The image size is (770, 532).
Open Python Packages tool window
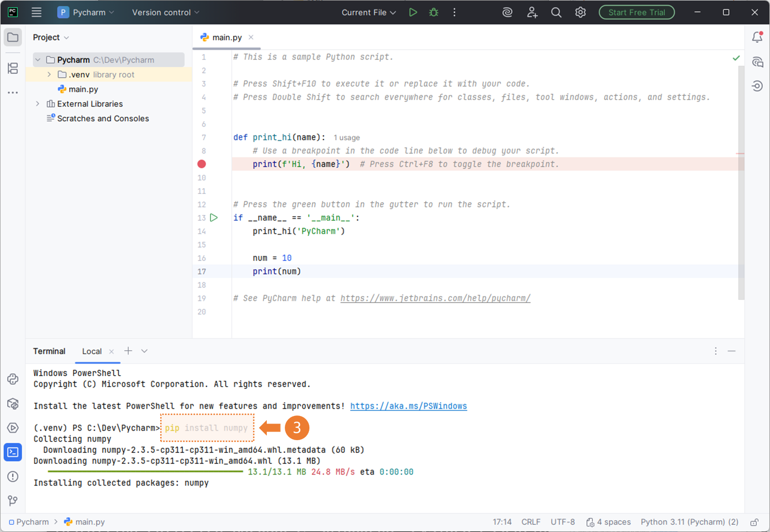pyautogui.click(x=13, y=404)
